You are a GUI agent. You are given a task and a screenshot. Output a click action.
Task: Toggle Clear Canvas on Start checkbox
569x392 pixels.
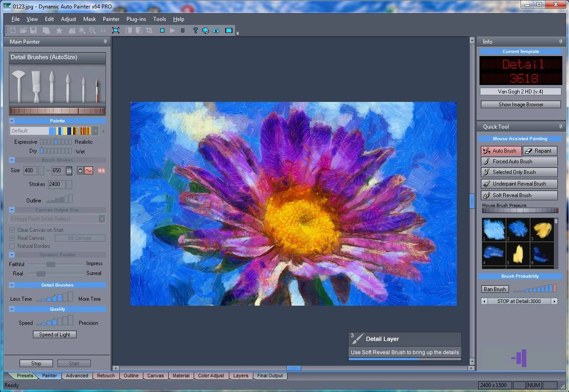(12, 230)
